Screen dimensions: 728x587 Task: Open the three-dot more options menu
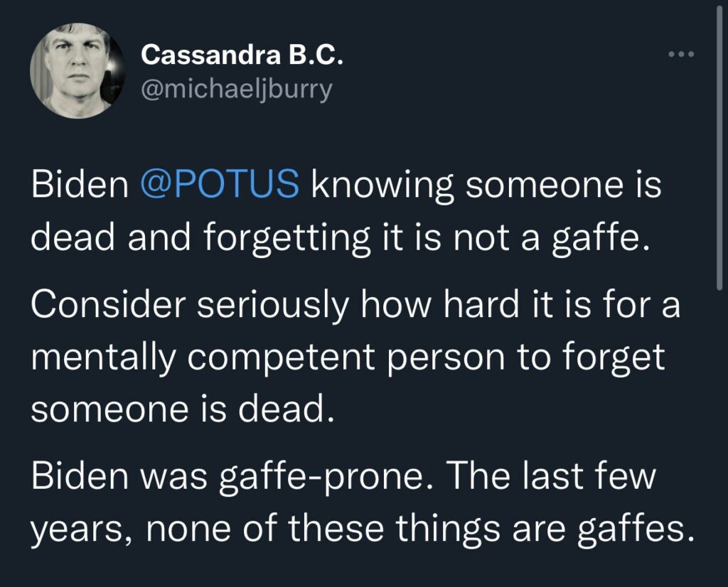(681, 55)
